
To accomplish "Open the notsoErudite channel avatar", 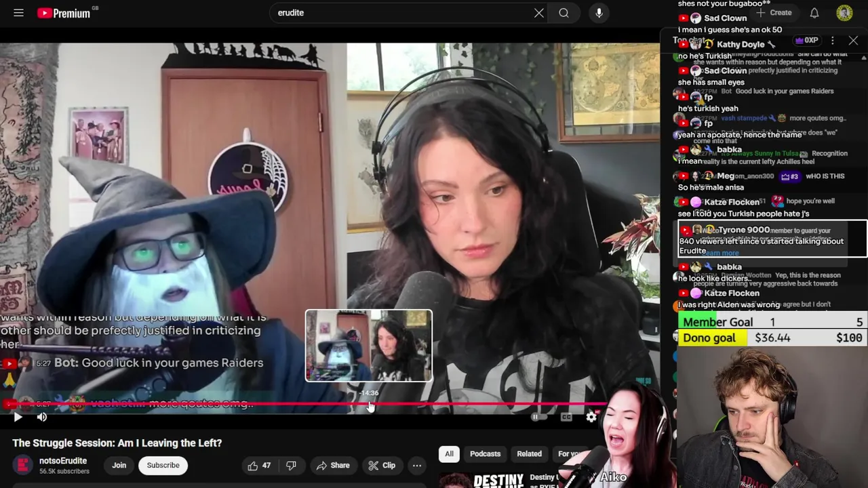I will coord(23,465).
